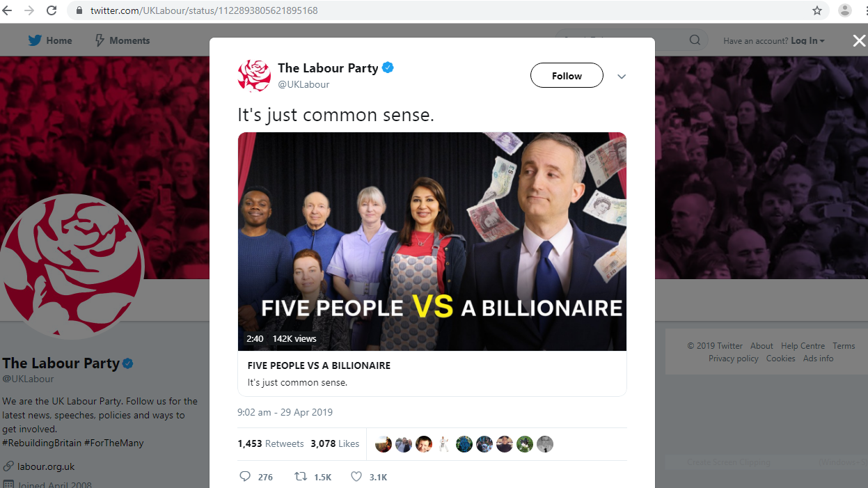Open the Chrome profile avatar icon

point(845,10)
